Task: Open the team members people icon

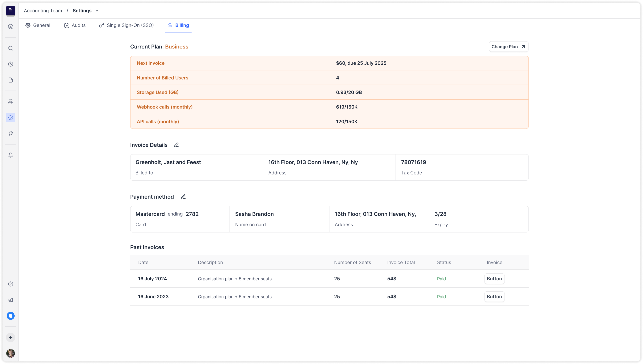Action: tap(10, 102)
